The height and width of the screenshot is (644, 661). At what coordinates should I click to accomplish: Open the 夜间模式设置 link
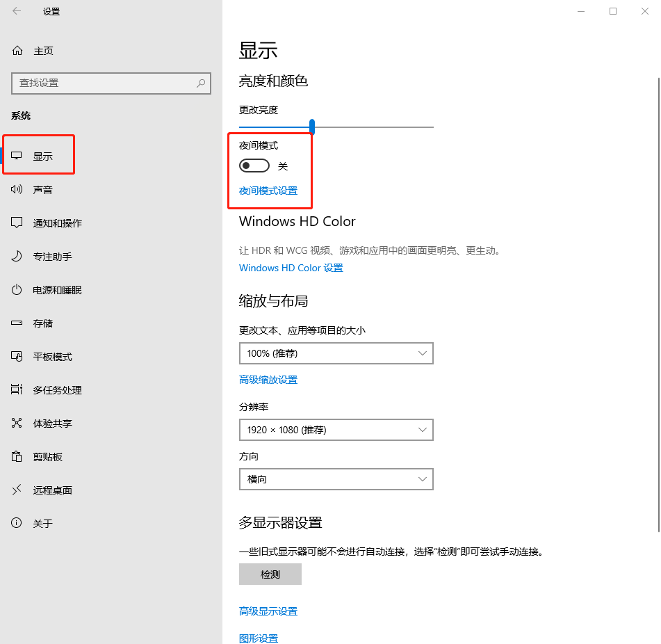268,191
